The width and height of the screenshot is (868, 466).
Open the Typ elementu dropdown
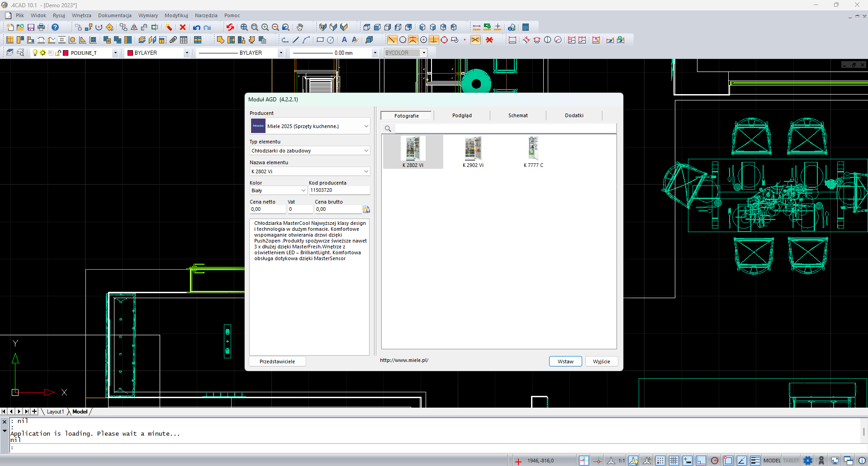[366, 151]
